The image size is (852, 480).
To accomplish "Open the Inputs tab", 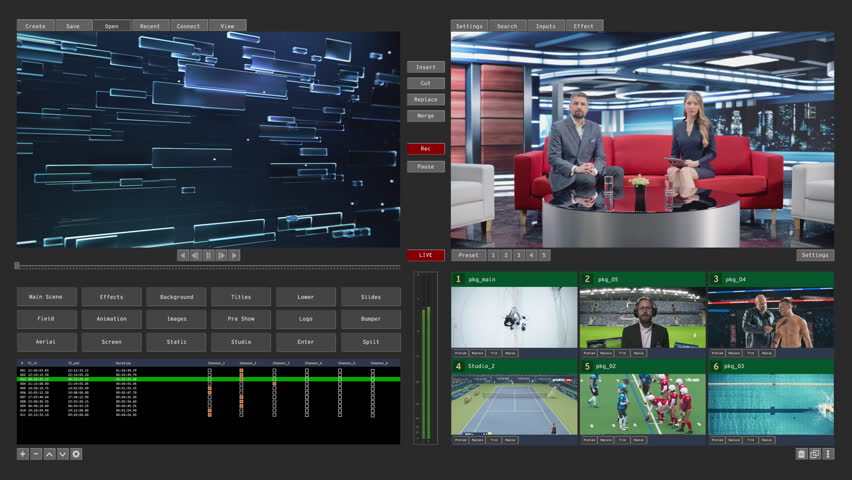I will [x=545, y=26].
